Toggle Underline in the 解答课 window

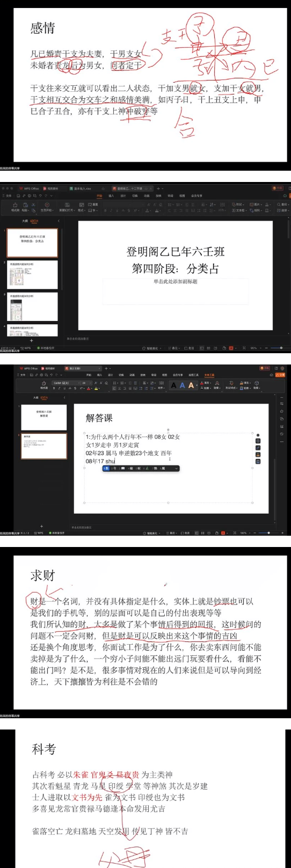[x=64, y=388]
